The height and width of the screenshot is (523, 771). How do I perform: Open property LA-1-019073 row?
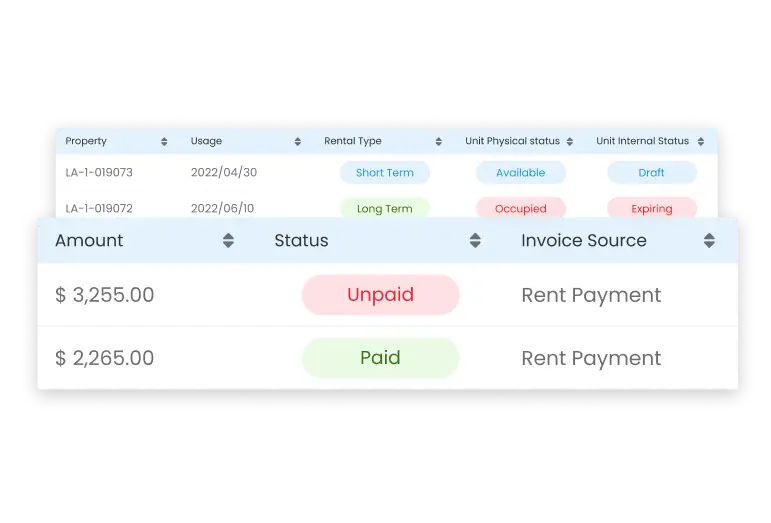(99, 172)
